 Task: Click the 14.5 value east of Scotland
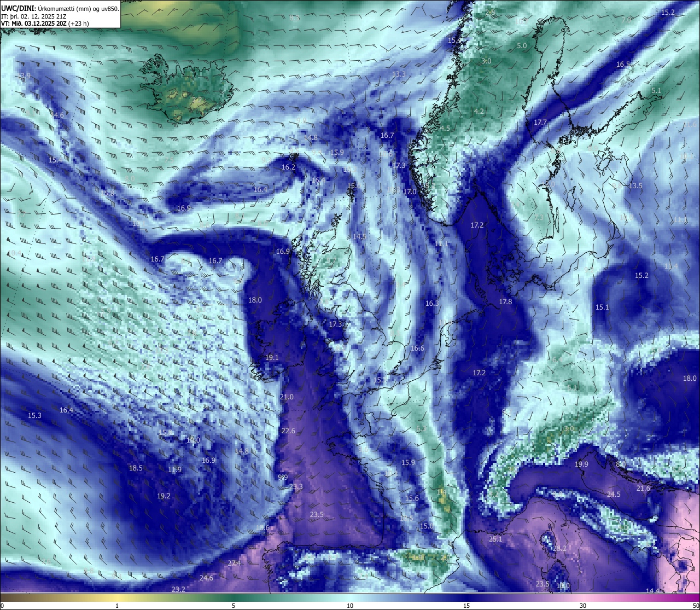359,236
